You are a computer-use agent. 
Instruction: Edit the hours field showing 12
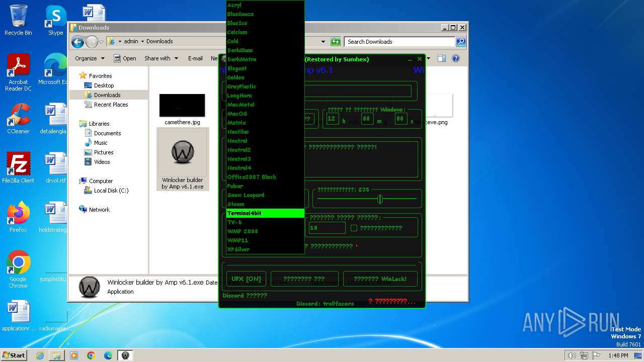tap(332, 119)
